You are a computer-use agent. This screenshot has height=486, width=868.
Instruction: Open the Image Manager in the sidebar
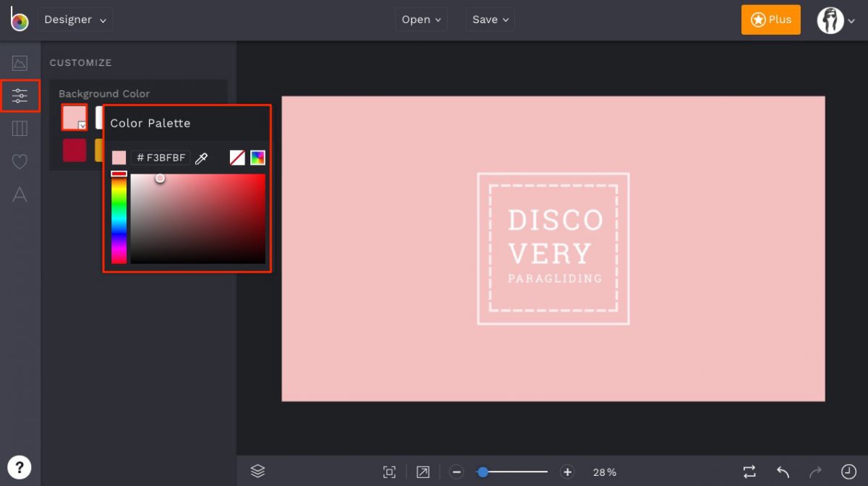point(20,64)
